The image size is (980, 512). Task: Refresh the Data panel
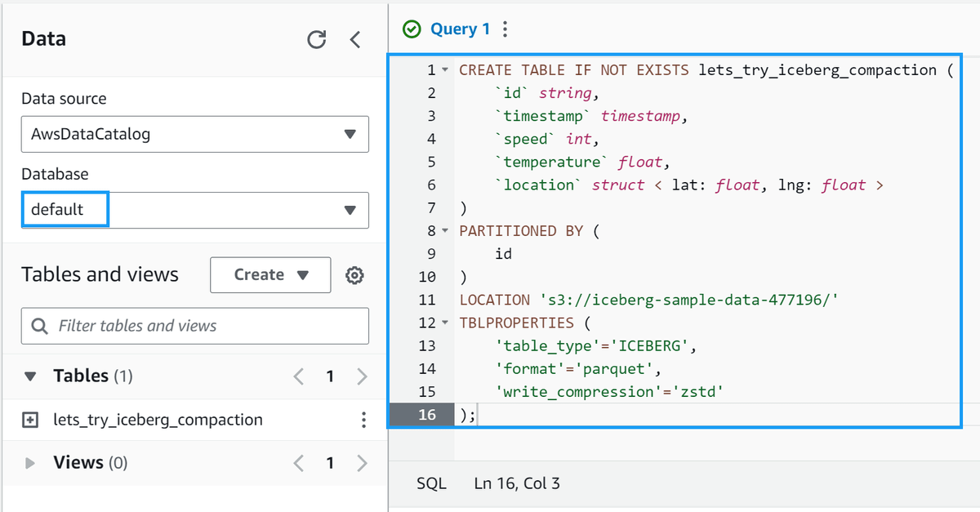tap(316, 39)
